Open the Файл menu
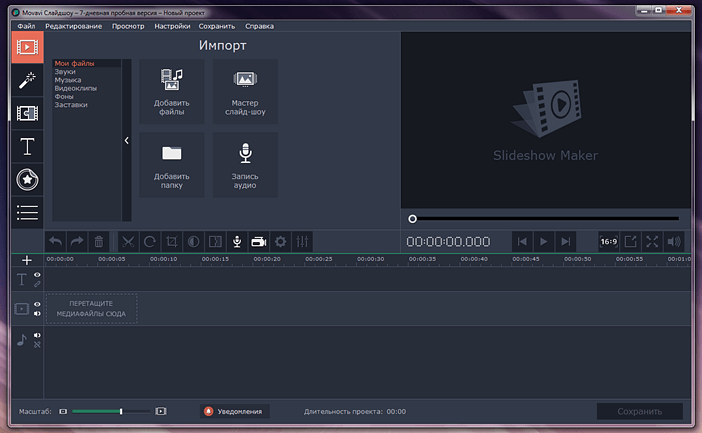702x433 pixels. pyautogui.click(x=26, y=26)
